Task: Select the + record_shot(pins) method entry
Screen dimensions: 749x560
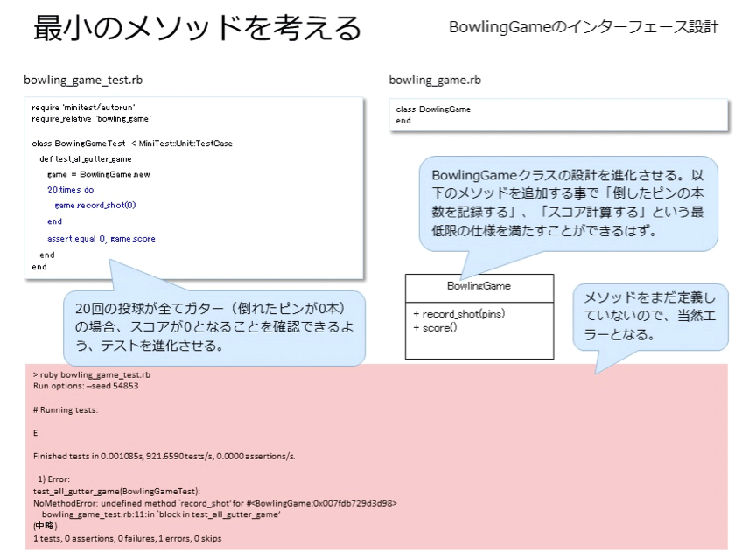Action: pos(459,314)
